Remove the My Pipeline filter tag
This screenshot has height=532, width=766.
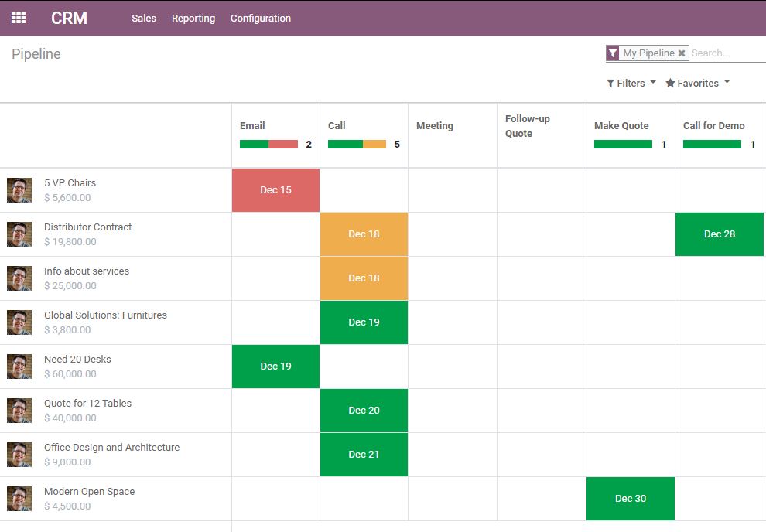click(x=681, y=53)
